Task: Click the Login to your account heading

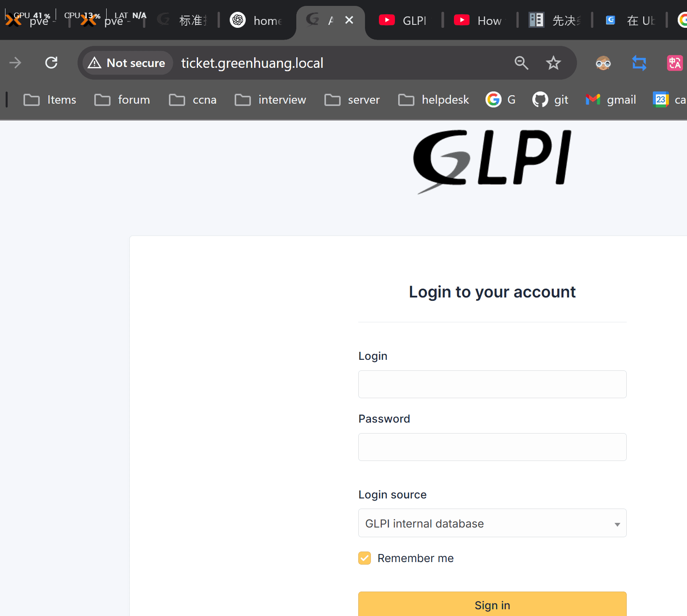Action: [x=492, y=292]
